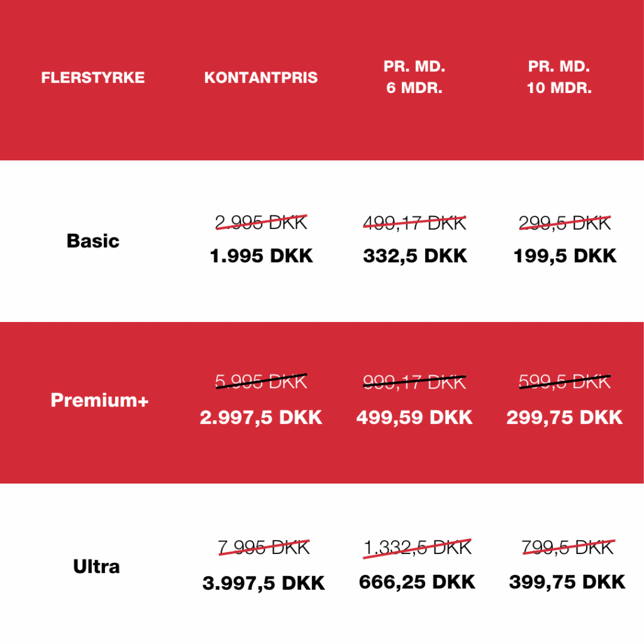
Task: Select the KONTANTPRIS column header
Action: click(261, 78)
